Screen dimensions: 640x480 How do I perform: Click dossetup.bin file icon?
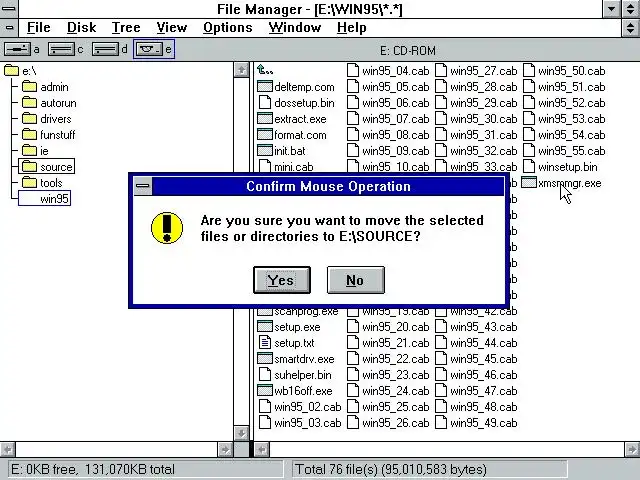click(x=265, y=102)
